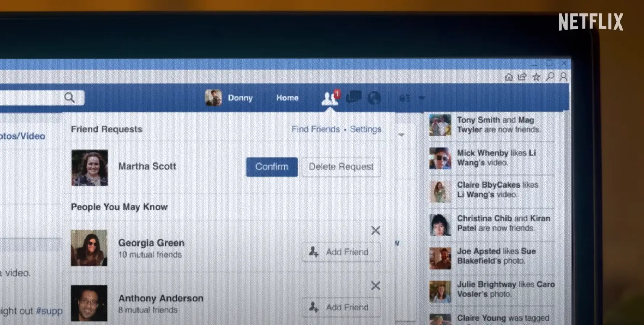Bookmark page with the star icon
The width and height of the screenshot is (644, 325).
point(536,77)
